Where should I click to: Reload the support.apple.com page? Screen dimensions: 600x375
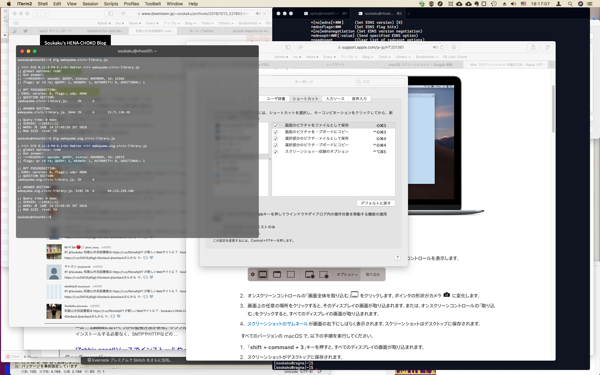tap(442, 47)
